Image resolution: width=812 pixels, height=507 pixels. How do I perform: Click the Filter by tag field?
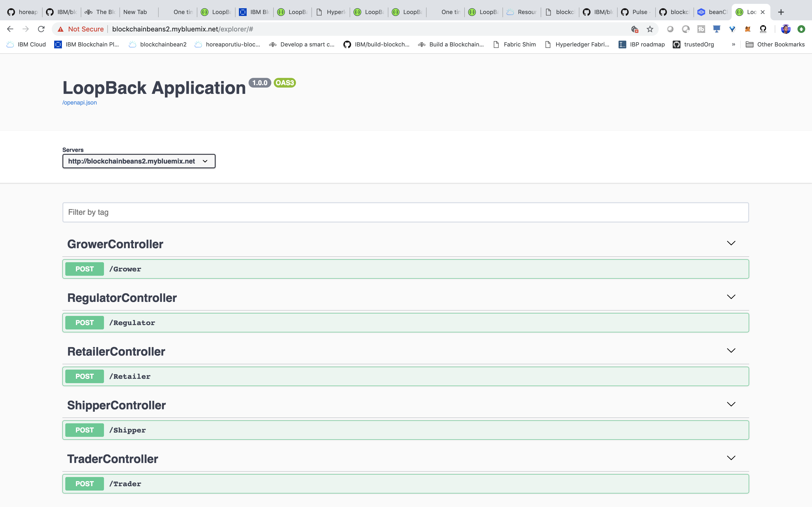tap(406, 212)
